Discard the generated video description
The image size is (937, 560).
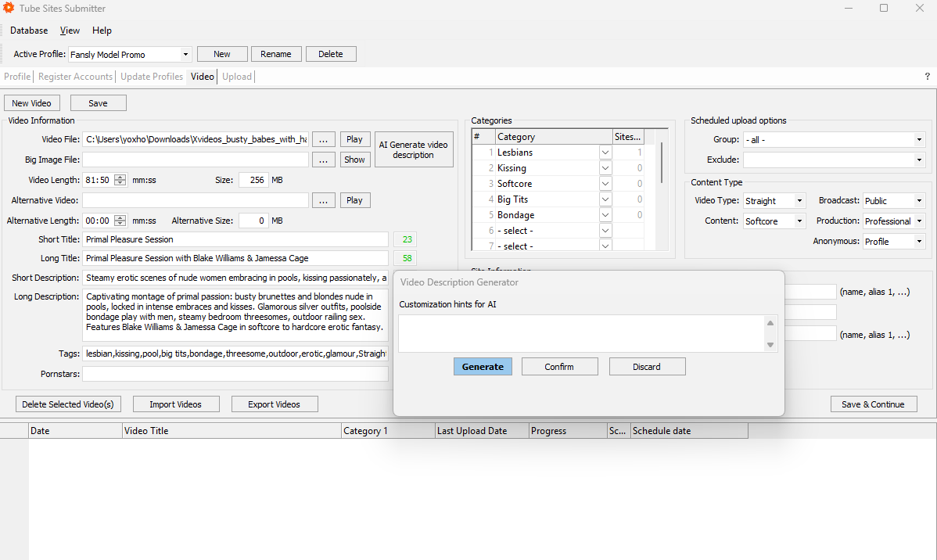647,367
